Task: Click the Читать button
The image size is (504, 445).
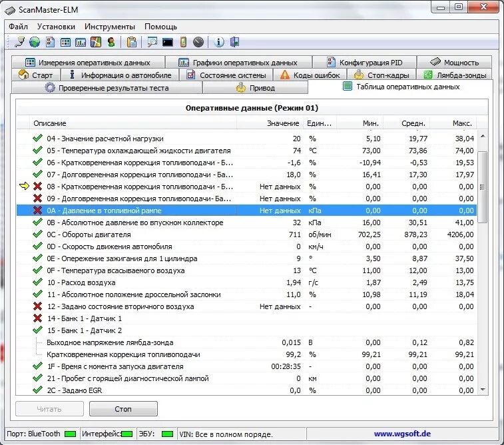Action: coord(49,408)
